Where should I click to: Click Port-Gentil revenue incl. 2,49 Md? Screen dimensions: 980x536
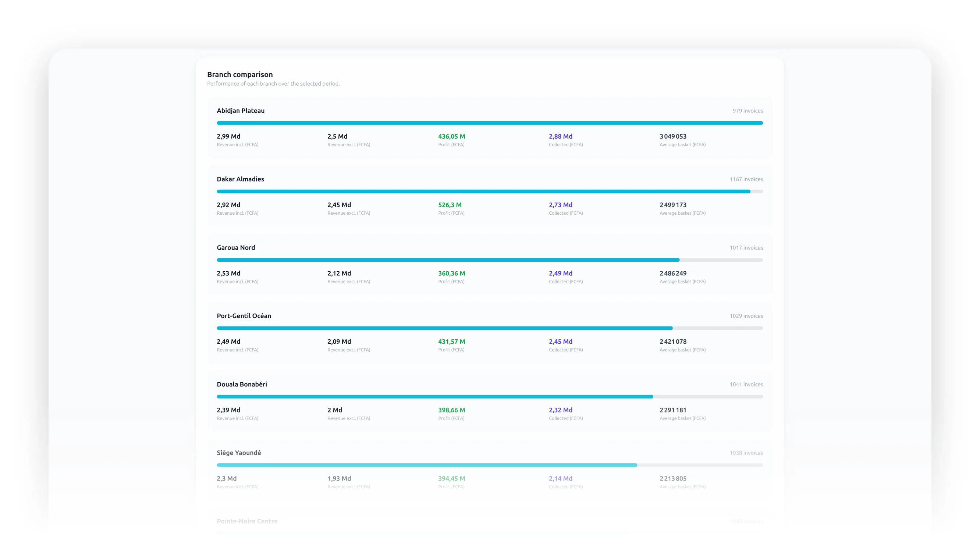228,342
